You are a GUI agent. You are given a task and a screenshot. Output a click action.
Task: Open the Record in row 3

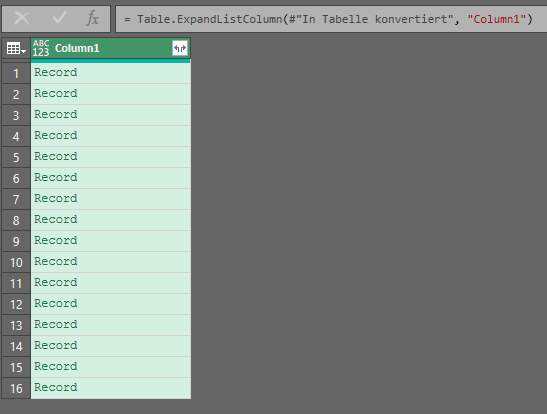coord(56,114)
